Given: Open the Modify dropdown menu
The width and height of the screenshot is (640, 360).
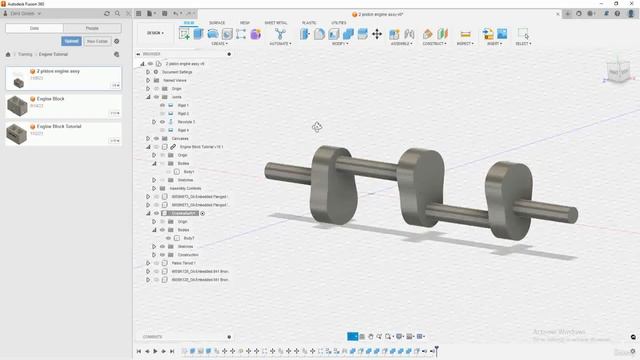Looking at the screenshot, I should click(x=340, y=43).
